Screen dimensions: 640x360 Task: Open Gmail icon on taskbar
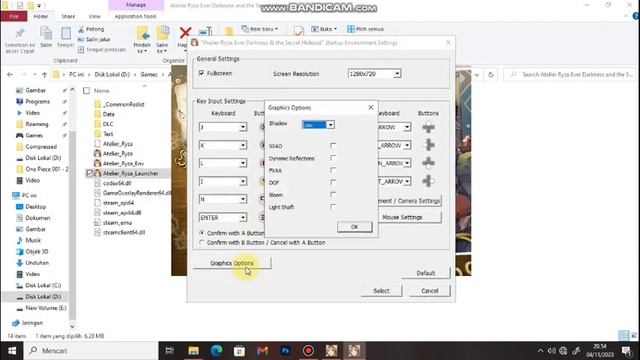262,351
